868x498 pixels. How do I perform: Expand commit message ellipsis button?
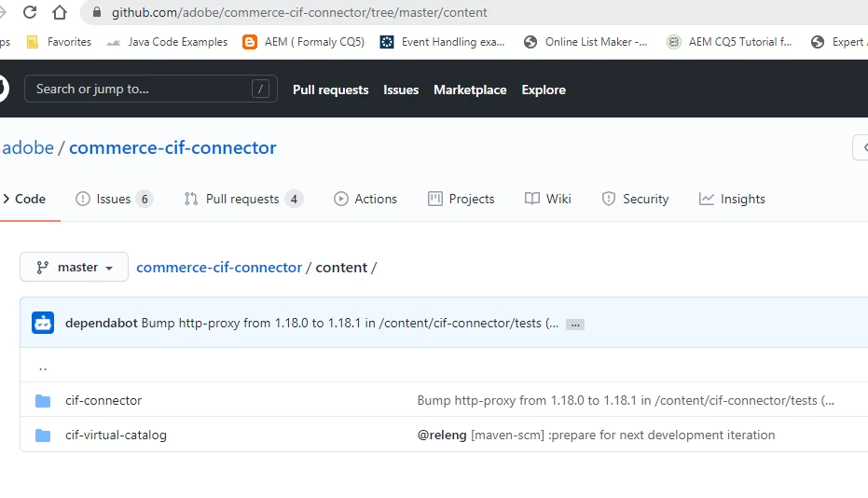pos(575,325)
